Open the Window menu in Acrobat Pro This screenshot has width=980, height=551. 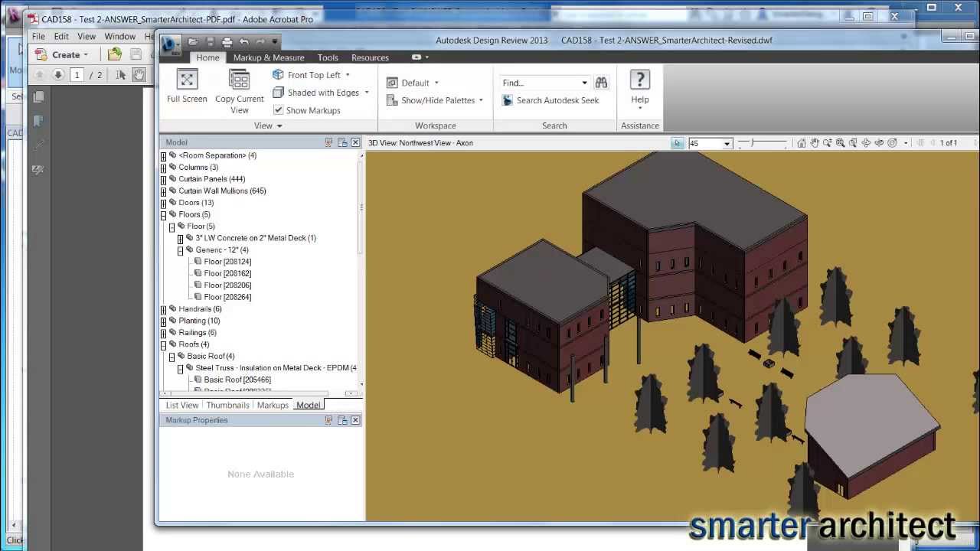[x=120, y=36]
